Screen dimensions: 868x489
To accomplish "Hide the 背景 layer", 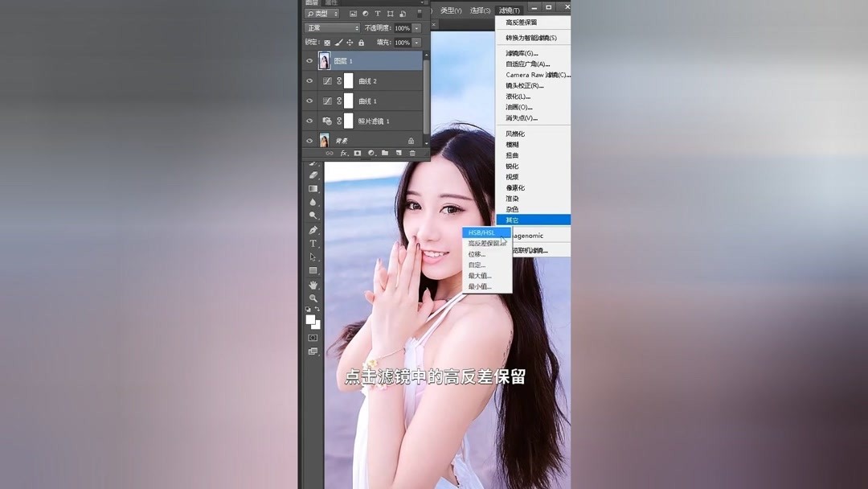I will [309, 139].
